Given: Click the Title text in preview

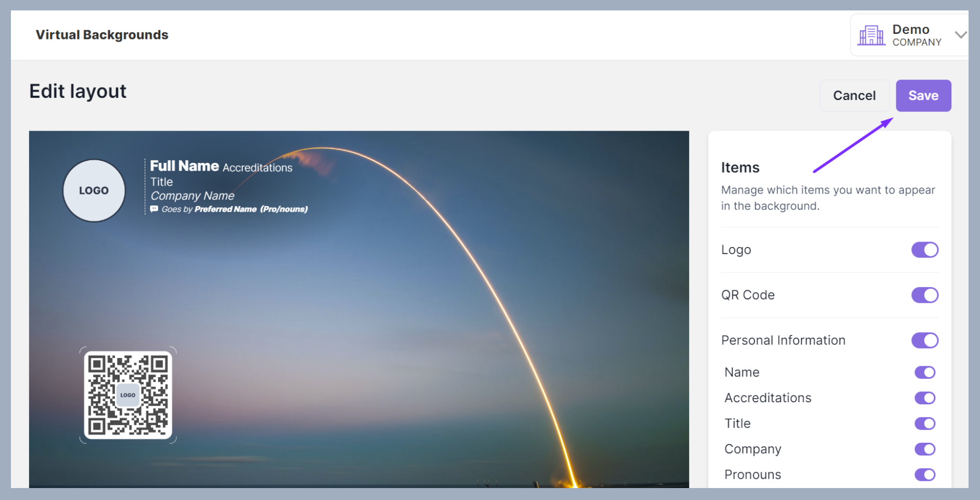Looking at the screenshot, I should coord(162,182).
